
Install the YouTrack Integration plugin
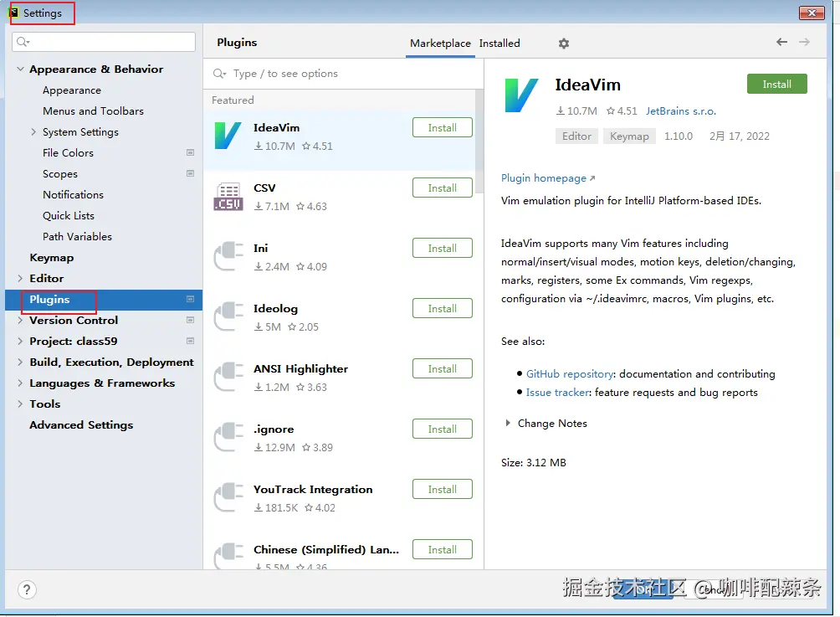tap(443, 490)
